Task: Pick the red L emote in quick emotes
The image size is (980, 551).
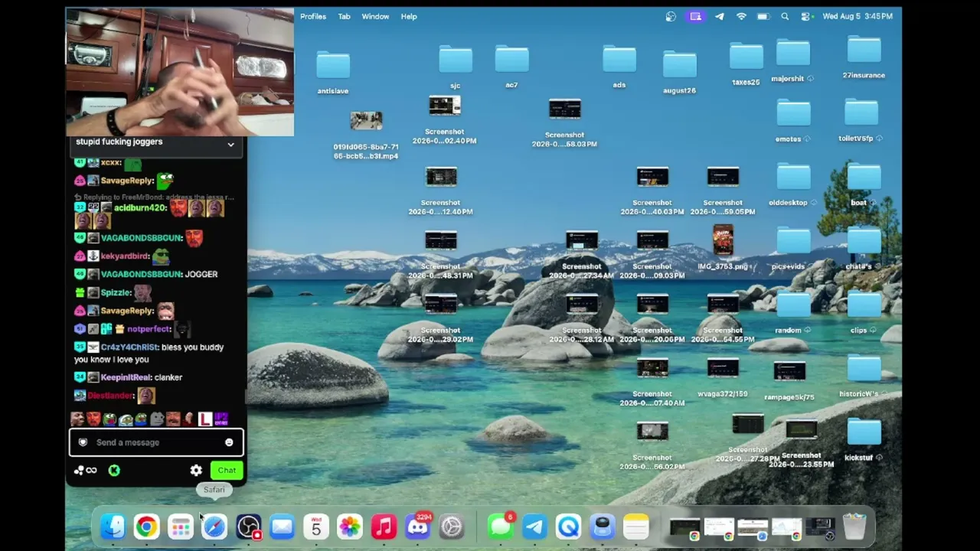Action: click(x=204, y=419)
